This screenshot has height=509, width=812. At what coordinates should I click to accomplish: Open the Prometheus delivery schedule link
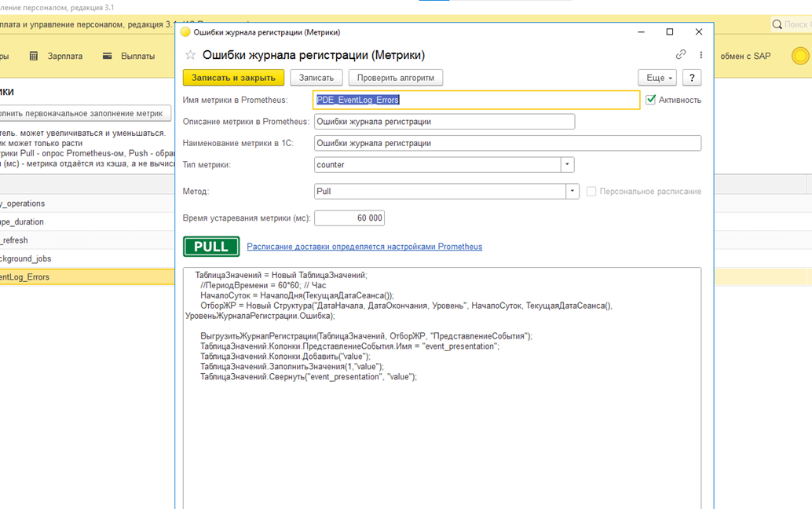[364, 247]
